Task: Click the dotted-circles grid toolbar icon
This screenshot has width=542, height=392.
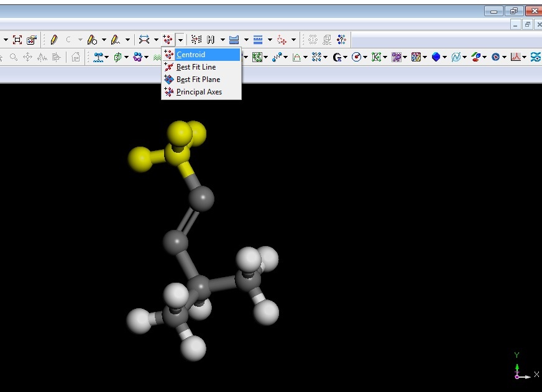Action: (x=313, y=40)
